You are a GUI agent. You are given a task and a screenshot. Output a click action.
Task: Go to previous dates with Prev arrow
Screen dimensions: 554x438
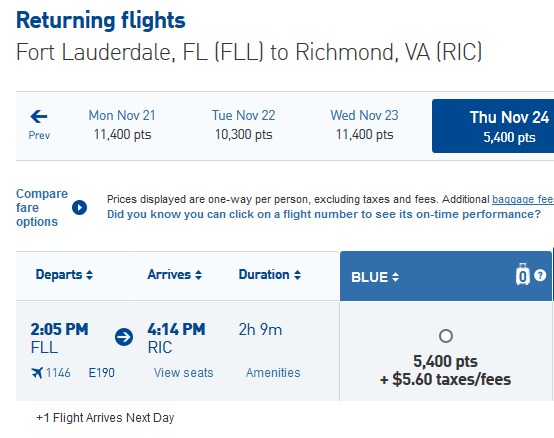[x=39, y=125]
